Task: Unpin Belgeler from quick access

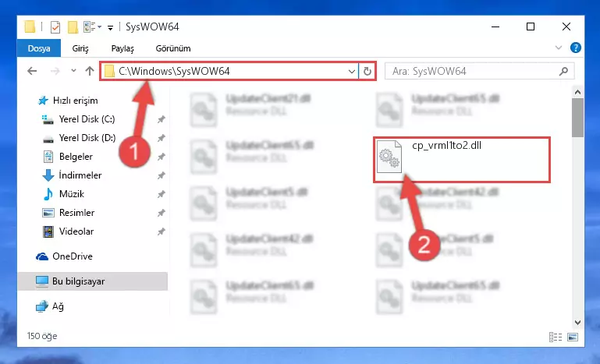Action: [x=161, y=157]
